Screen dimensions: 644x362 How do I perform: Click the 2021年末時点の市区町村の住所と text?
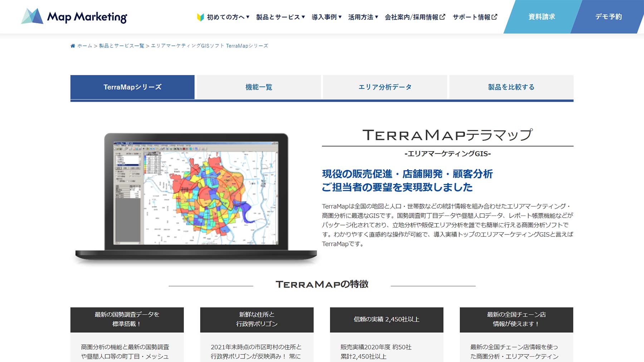coord(256,347)
